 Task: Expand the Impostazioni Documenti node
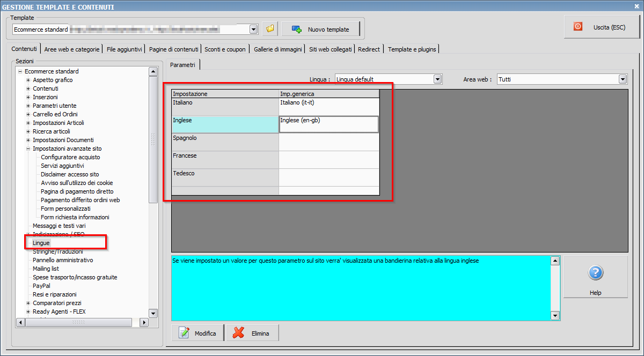pyautogui.click(x=28, y=140)
